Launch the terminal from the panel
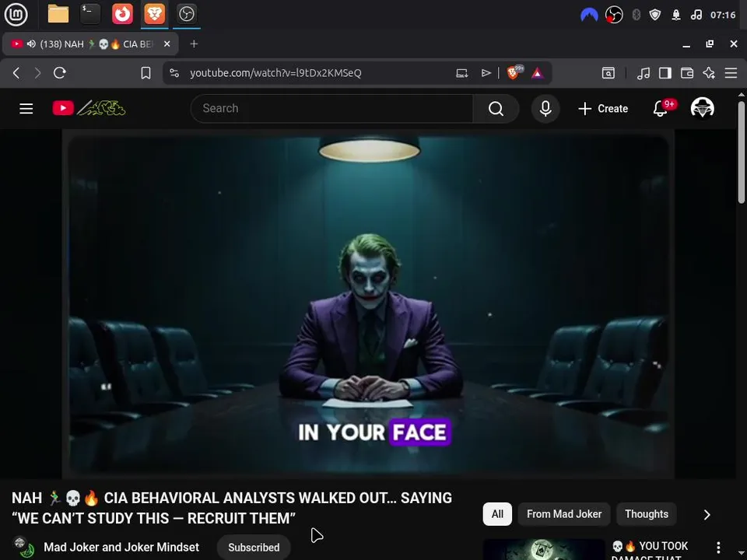747x560 pixels. tap(90, 14)
